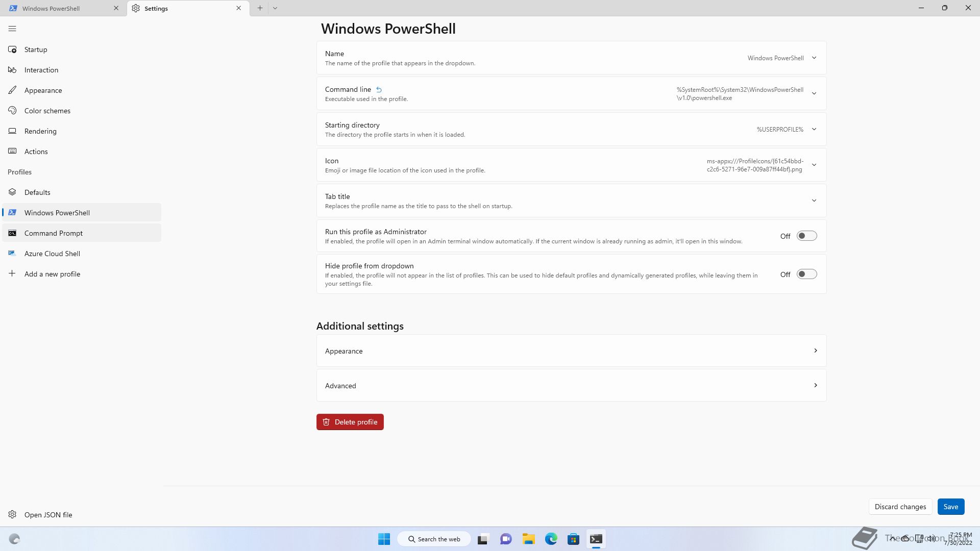Click the Color schemes palette icon
980x551 pixels.
12,111
